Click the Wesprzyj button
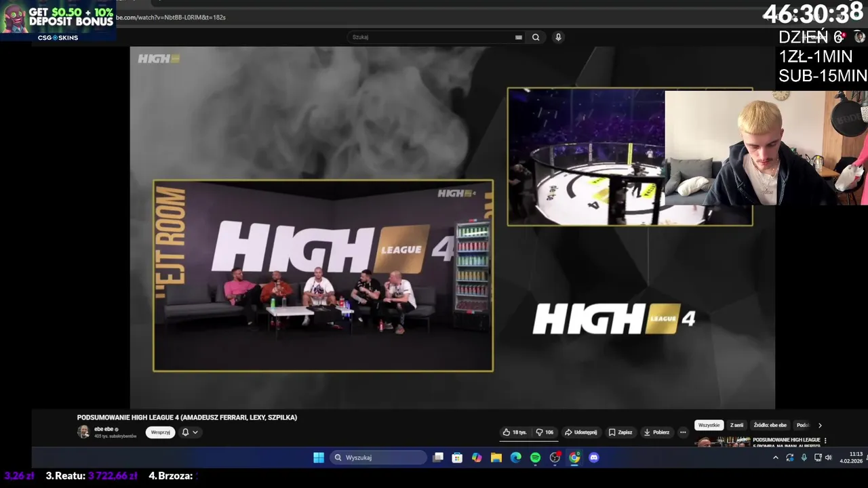868x488 pixels. 160,432
